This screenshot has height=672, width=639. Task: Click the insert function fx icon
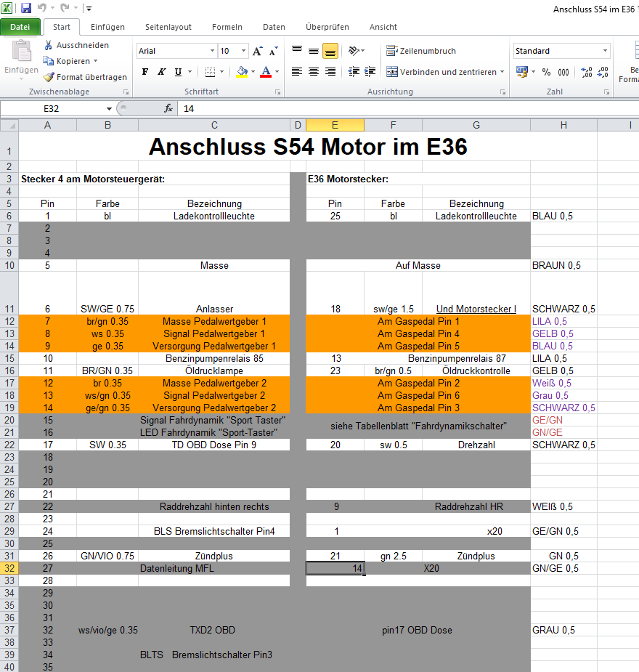click(168, 108)
